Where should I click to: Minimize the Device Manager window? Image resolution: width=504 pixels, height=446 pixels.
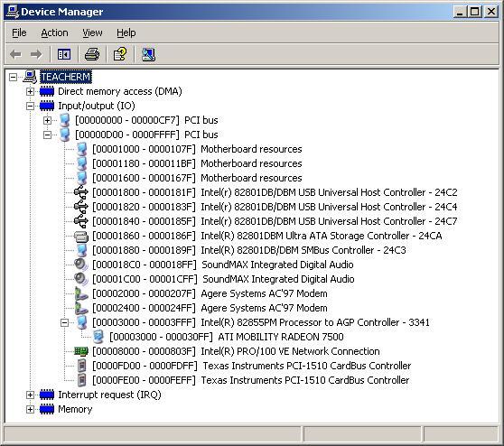tap(461, 12)
